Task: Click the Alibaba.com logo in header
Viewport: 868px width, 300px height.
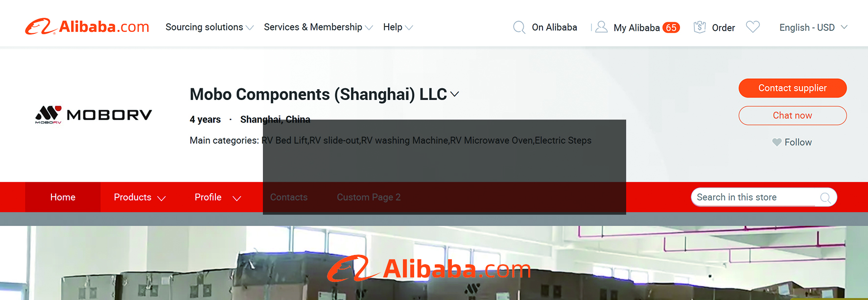Action: point(87,26)
